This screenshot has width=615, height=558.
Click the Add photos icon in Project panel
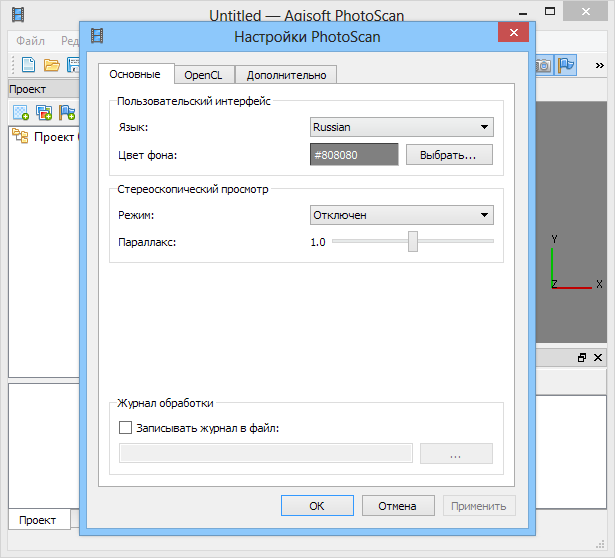[x=44, y=113]
